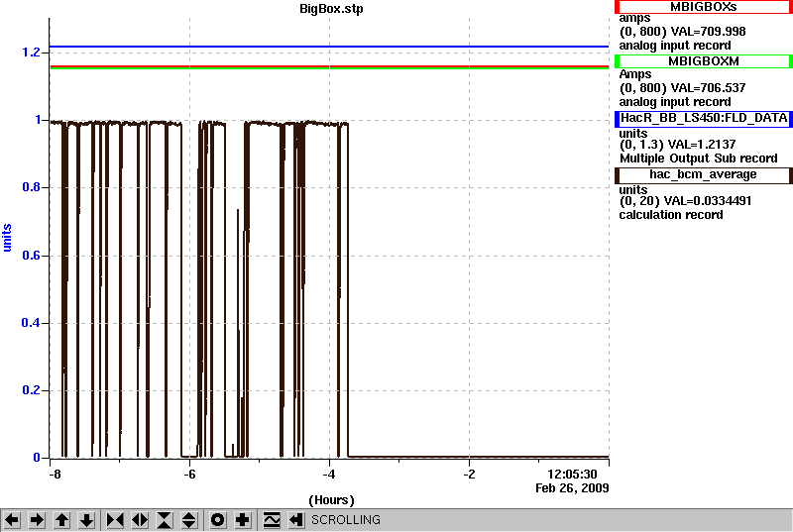Click the vertical up-down arrows zoom icon
Image resolution: width=793 pixels, height=532 pixels.
(189, 520)
